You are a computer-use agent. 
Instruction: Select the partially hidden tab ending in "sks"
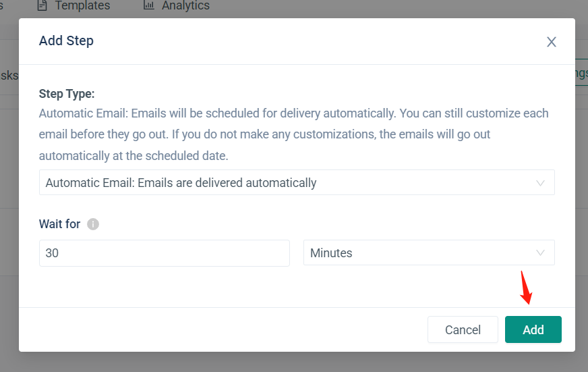9,76
